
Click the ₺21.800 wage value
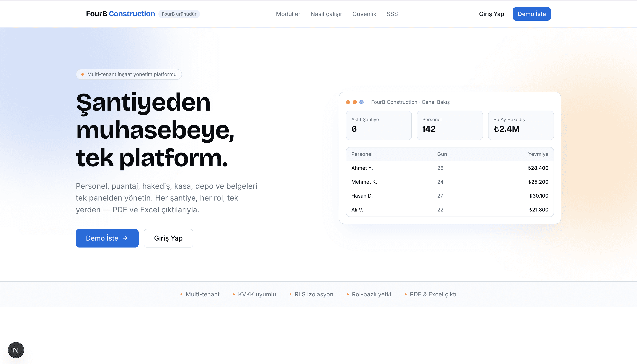538,210
